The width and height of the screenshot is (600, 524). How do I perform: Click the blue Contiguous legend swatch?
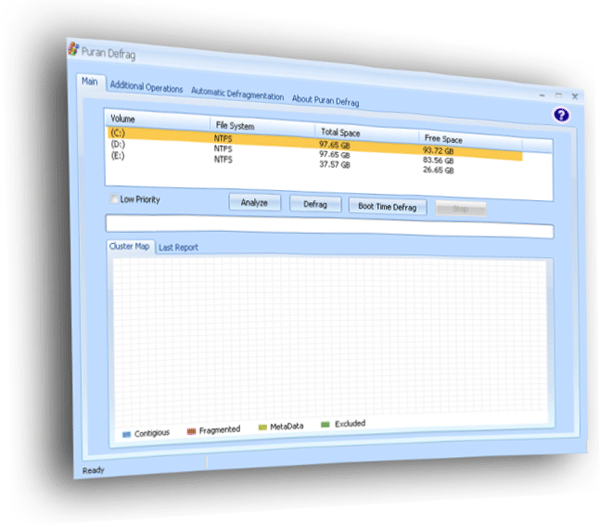(126, 434)
